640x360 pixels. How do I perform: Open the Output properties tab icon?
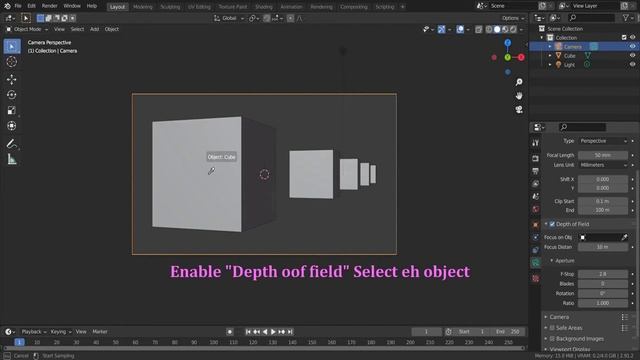(536, 171)
